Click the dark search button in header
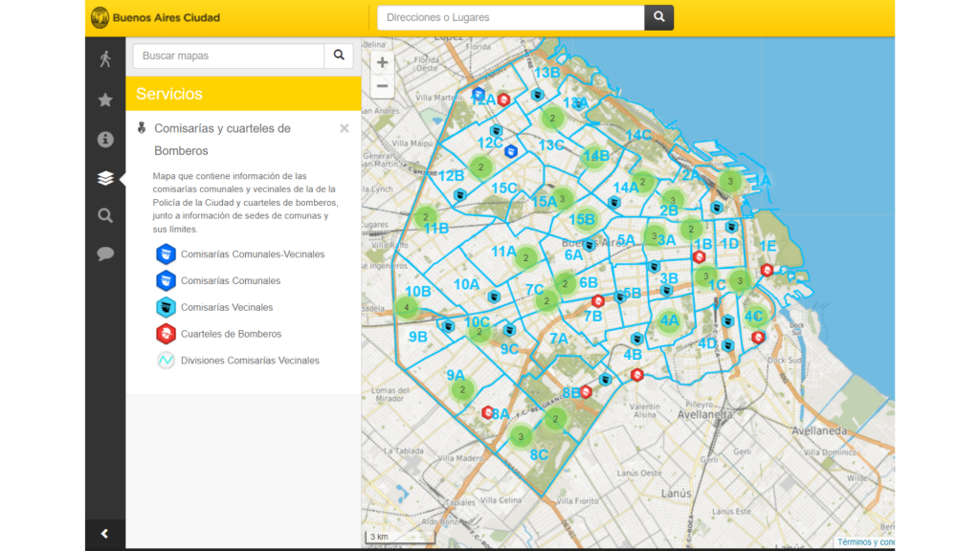The height and width of the screenshot is (551, 980). point(658,17)
